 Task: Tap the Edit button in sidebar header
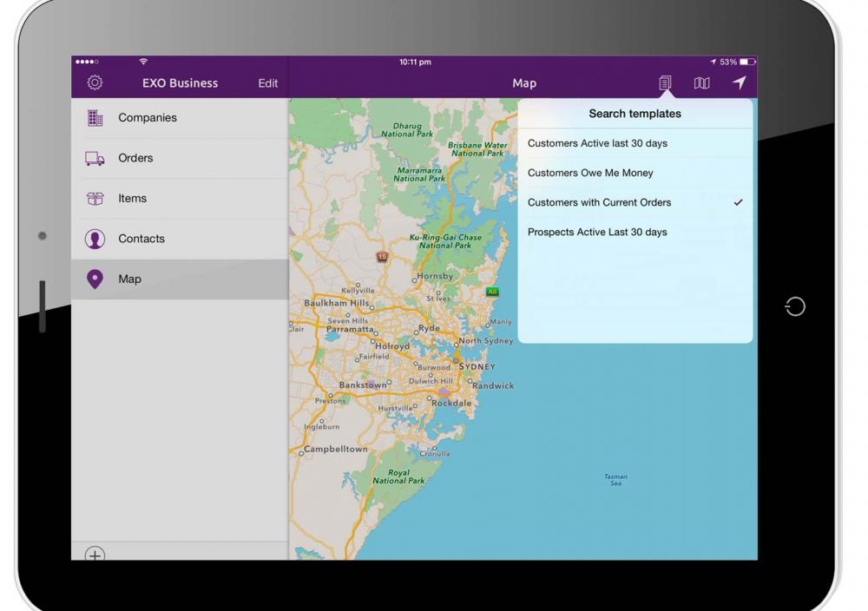268,83
